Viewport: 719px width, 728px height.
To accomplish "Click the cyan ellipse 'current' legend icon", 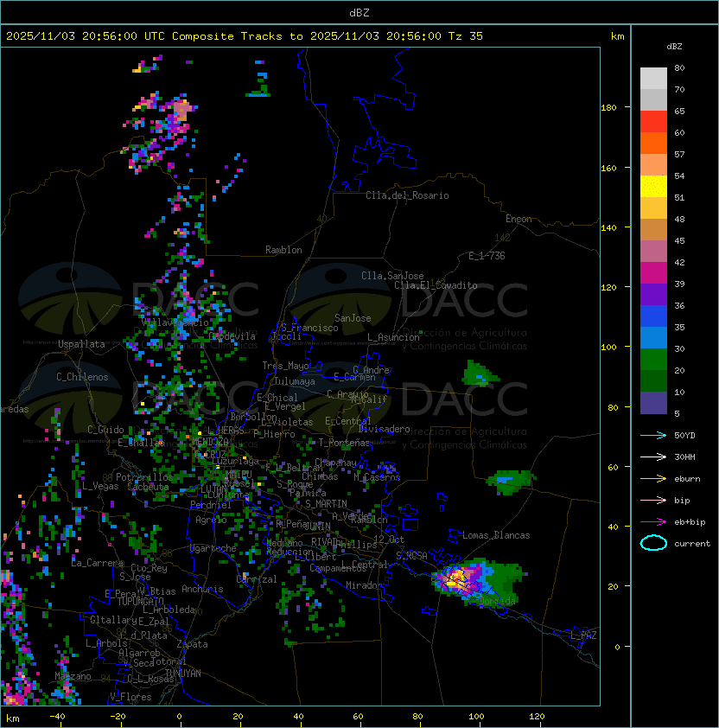I will pos(653,543).
